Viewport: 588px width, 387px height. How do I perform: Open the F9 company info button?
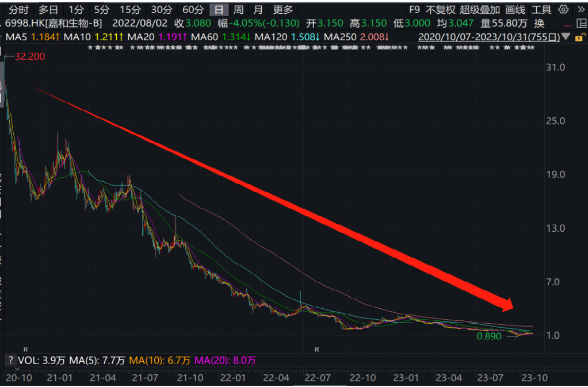[x=414, y=10]
